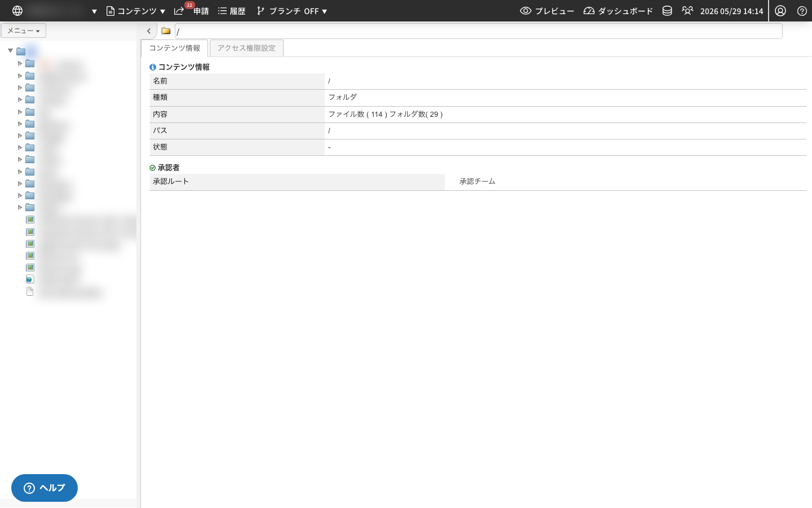
Task: Click the 状態 row label
Action: point(160,147)
